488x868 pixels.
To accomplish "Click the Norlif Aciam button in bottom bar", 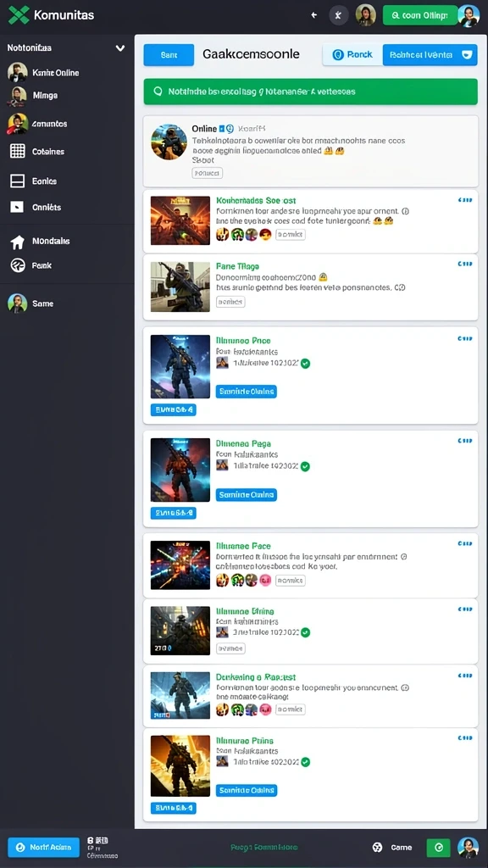I will (x=44, y=847).
